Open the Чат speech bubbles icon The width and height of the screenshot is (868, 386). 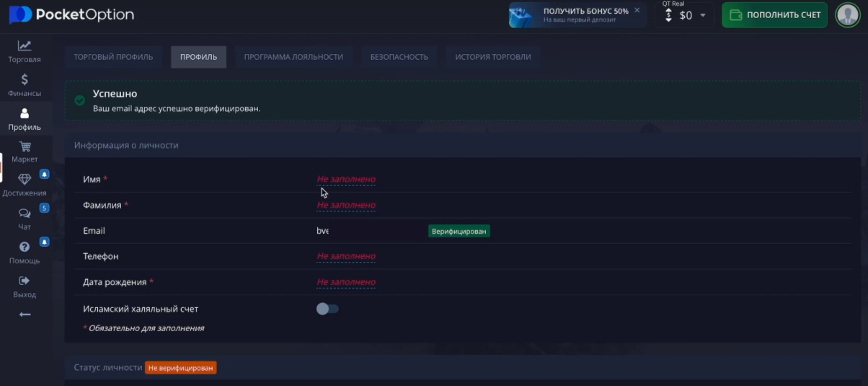[25, 214]
